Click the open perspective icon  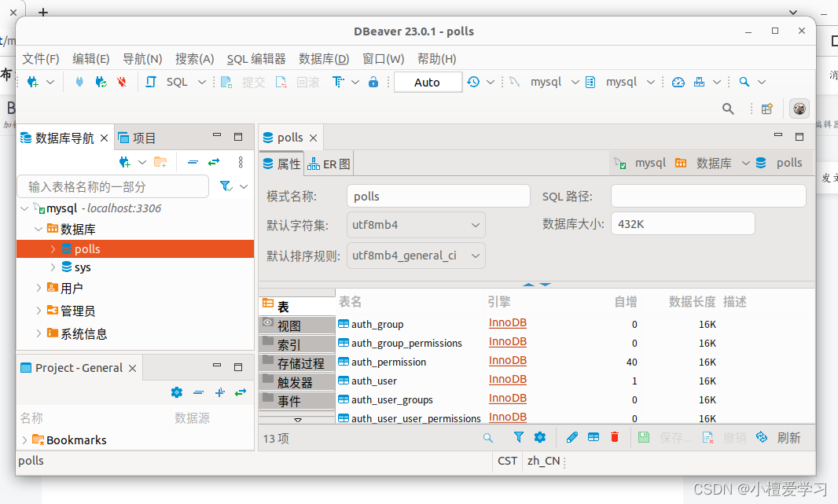(x=767, y=109)
